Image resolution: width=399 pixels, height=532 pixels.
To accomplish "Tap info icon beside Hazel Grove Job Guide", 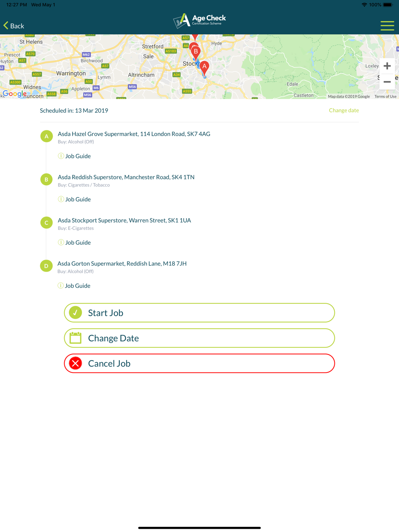I will (61, 156).
